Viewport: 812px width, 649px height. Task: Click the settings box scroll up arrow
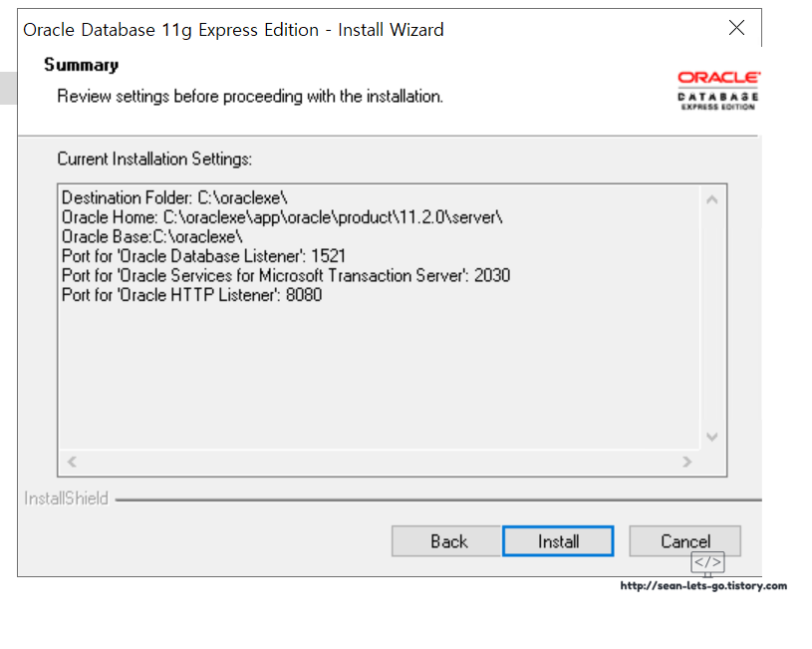pyautogui.click(x=712, y=199)
